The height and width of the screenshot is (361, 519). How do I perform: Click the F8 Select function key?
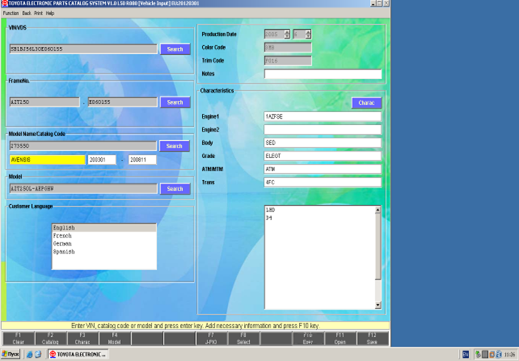pyautogui.click(x=244, y=338)
